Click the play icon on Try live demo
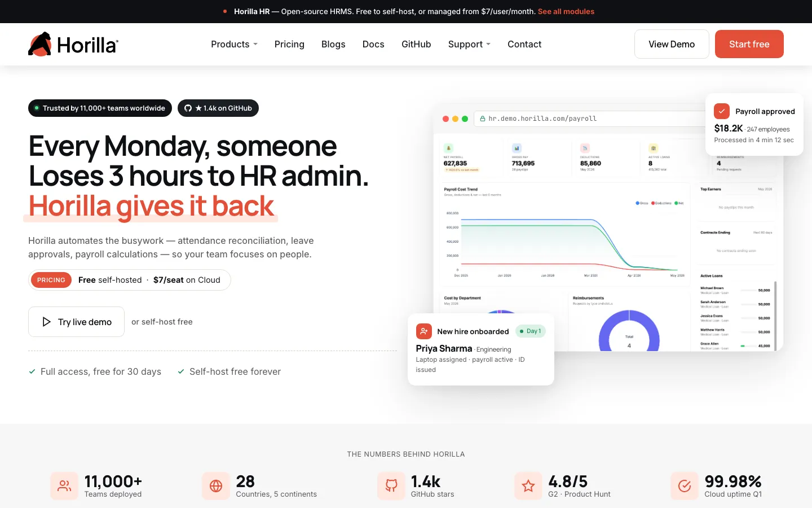 pos(47,322)
